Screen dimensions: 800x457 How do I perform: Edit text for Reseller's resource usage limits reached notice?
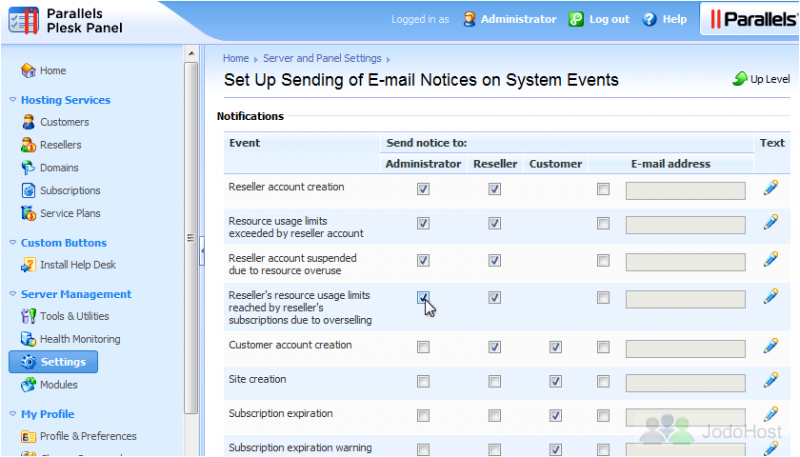(x=771, y=296)
